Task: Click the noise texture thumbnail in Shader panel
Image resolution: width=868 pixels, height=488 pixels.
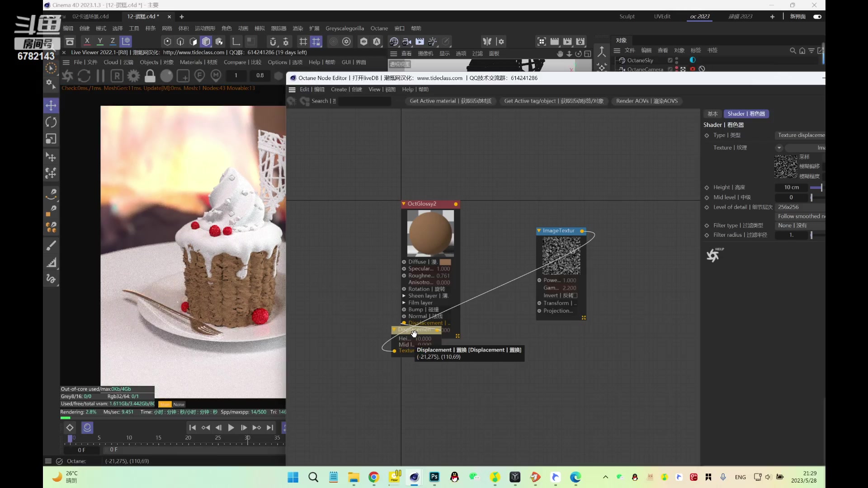Action: pos(786,166)
